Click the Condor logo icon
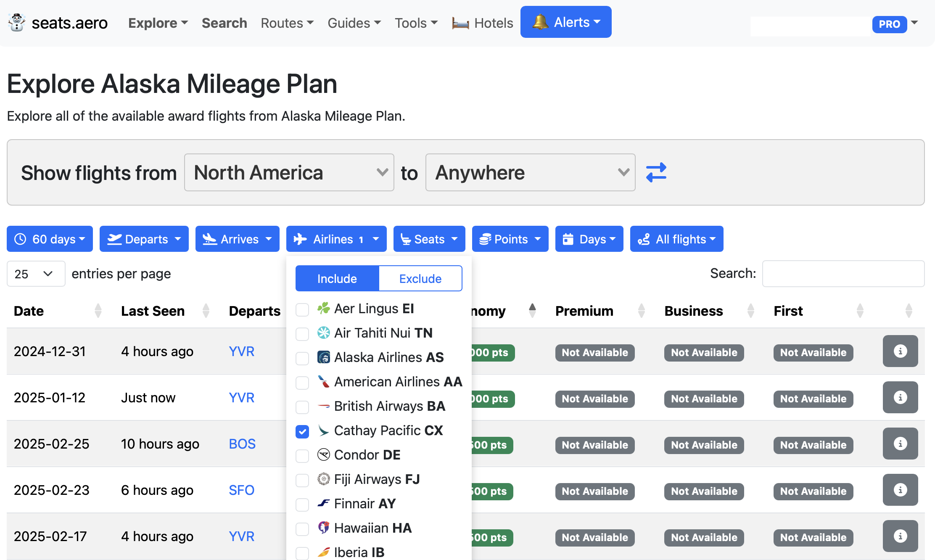The height and width of the screenshot is (560, 935). click(x=323, y=455)
